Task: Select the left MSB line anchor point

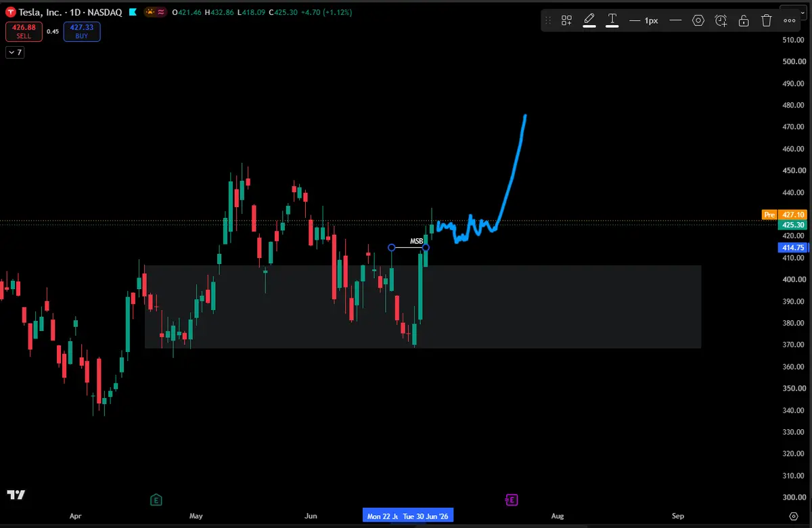Action: 392,248
